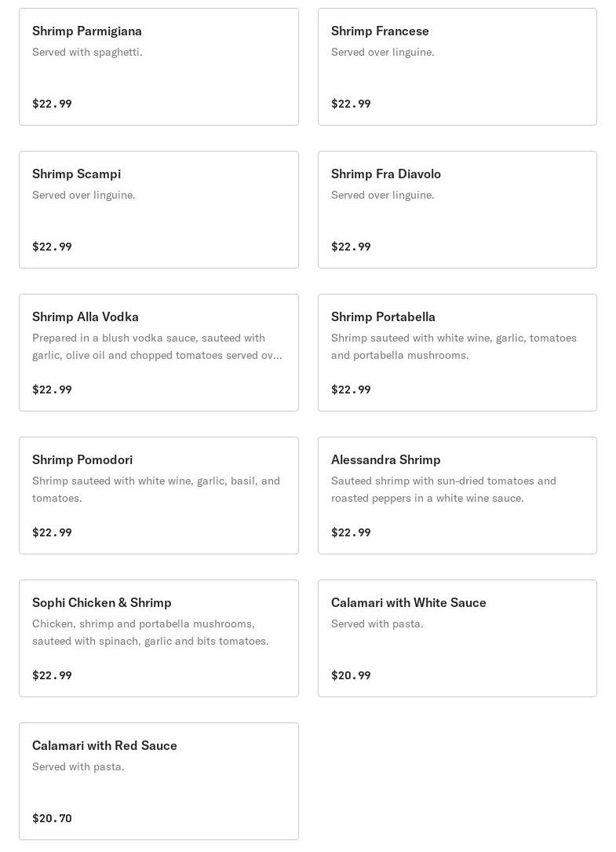Click the Shrimp Scampi item card
The height and width of the screenshot is (852, 616).
[x=159, y=210]
